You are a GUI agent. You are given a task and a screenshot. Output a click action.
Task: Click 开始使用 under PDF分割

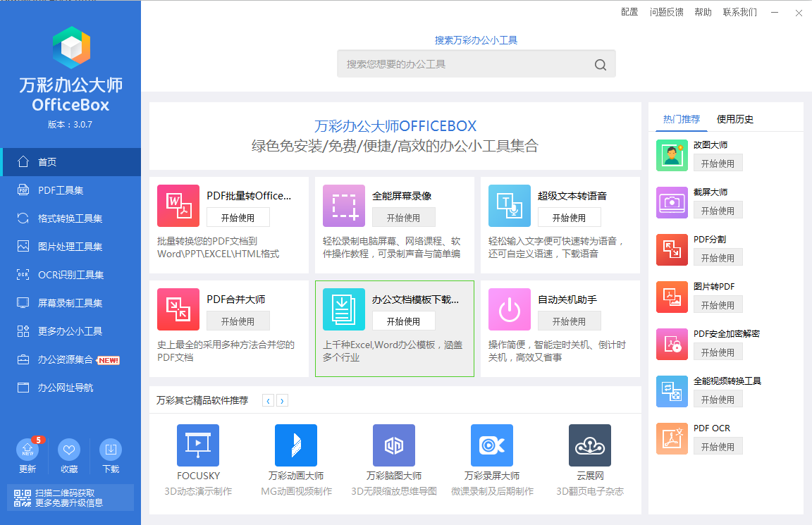coord(718,257)
